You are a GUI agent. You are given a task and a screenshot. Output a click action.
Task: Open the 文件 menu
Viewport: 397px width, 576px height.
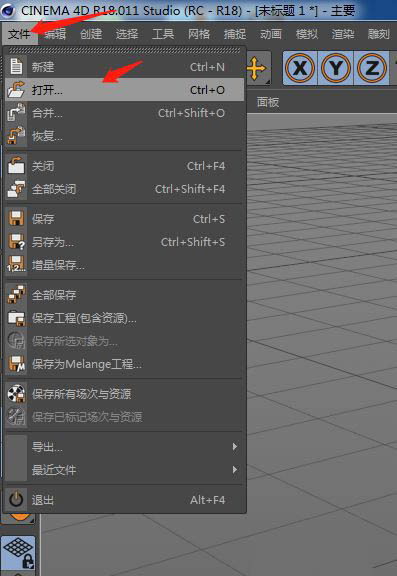[19, 34]
